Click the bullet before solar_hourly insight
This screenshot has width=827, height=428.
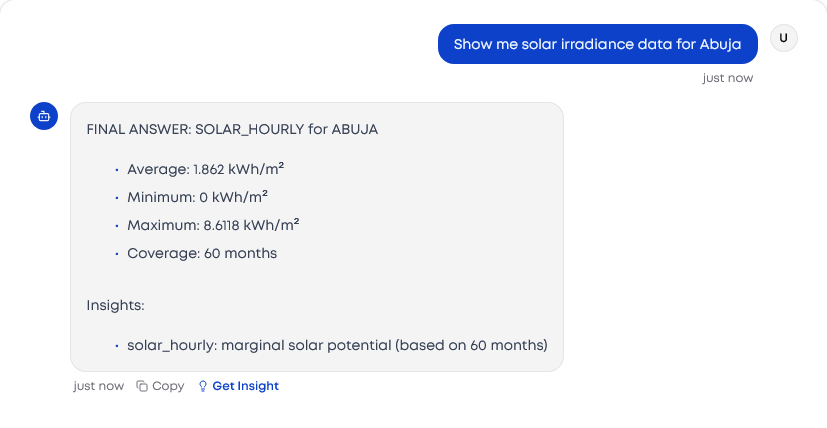coord(117,346)
